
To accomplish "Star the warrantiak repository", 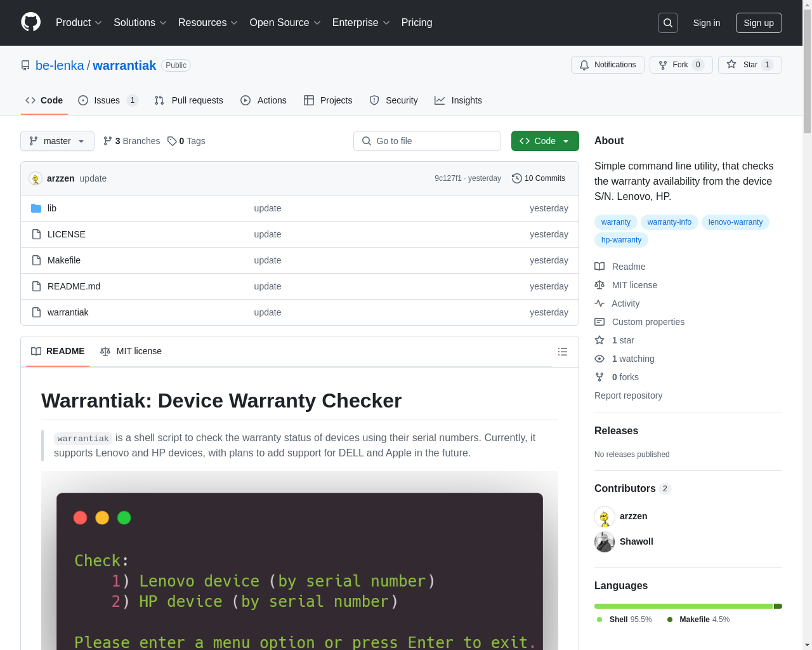I will coord(750,65).
